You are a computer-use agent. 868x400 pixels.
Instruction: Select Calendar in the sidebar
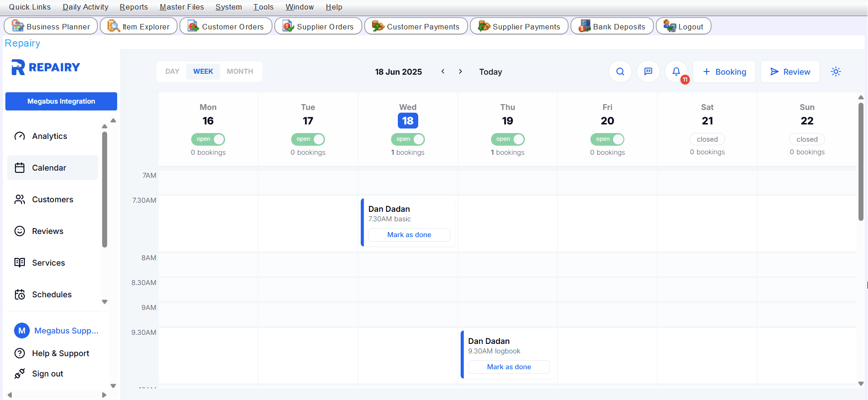[52, 168]
